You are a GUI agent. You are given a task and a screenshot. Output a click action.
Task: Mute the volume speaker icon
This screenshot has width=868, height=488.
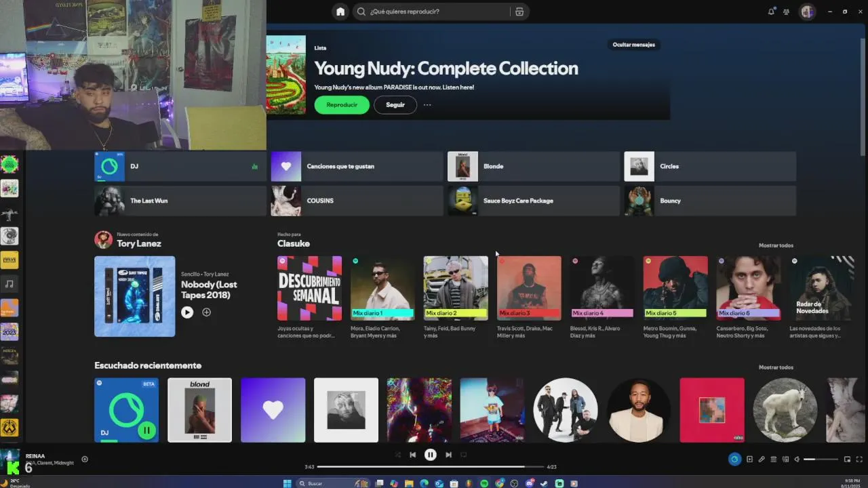pos(797,459)
